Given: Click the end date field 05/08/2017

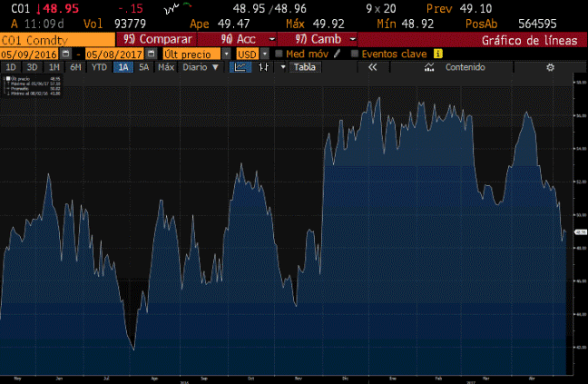Looking at the screenshot, I should point(114,54).
